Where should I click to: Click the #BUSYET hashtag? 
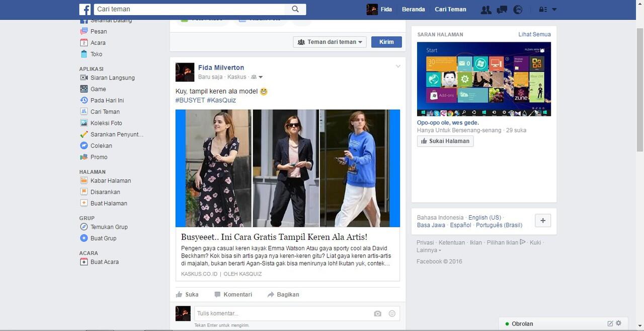click(190, 100)
